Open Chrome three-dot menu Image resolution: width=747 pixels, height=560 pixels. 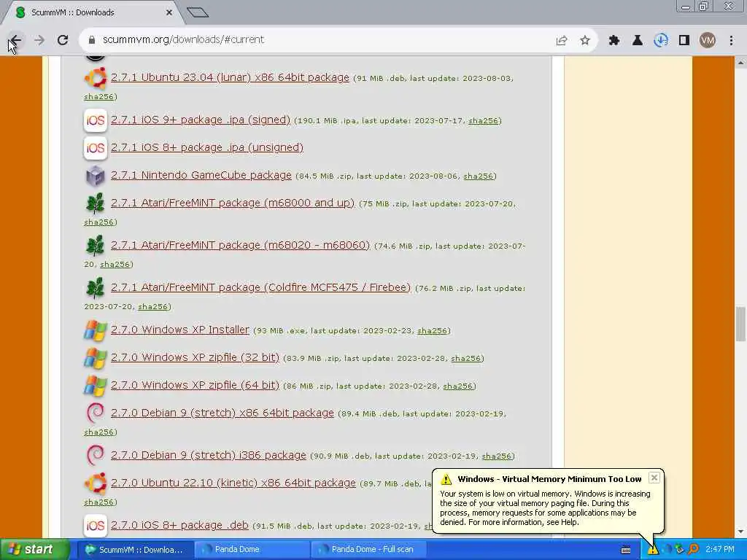coord(731,41)
